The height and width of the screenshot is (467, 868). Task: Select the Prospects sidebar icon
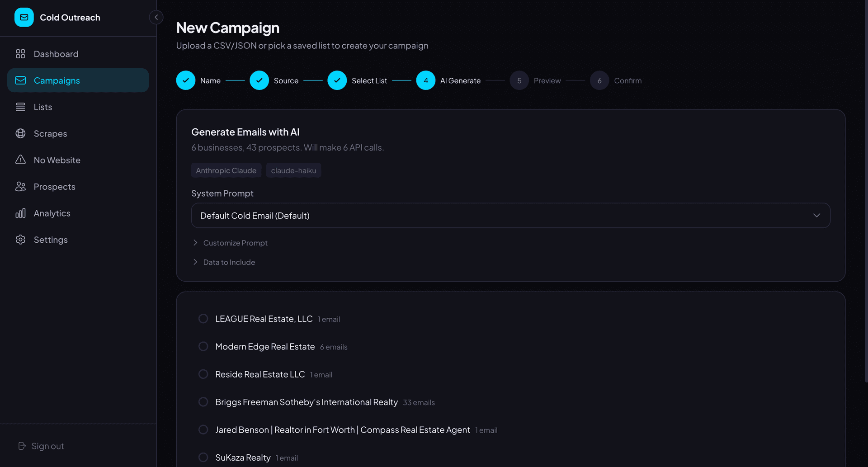coord(20,186)
